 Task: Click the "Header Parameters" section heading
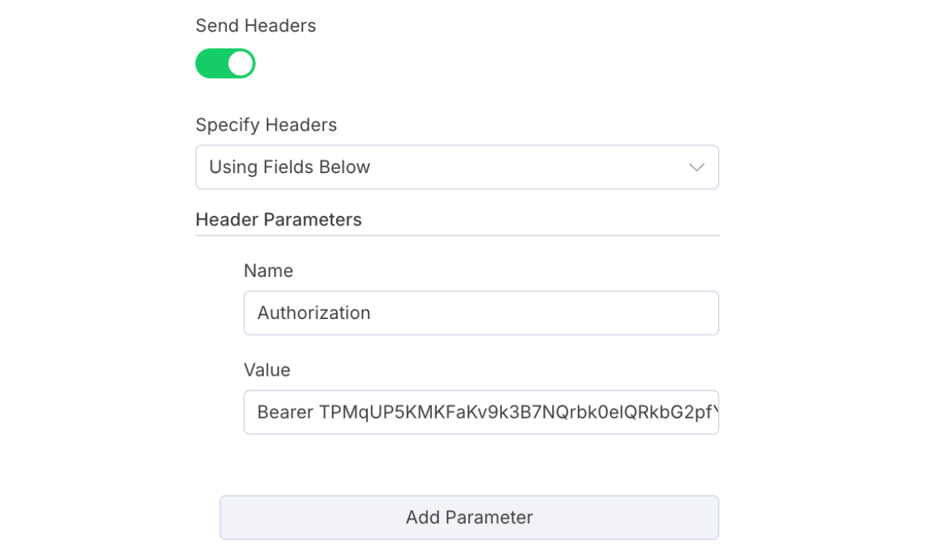[278, 220]
